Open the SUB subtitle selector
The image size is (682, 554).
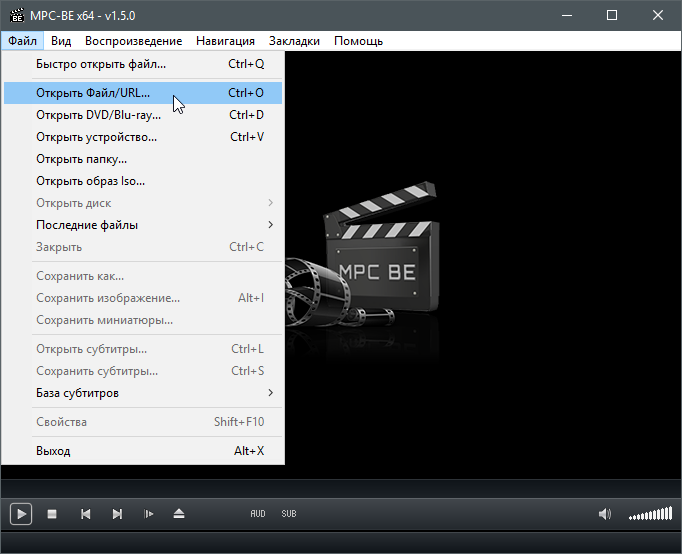click(289, 514)
